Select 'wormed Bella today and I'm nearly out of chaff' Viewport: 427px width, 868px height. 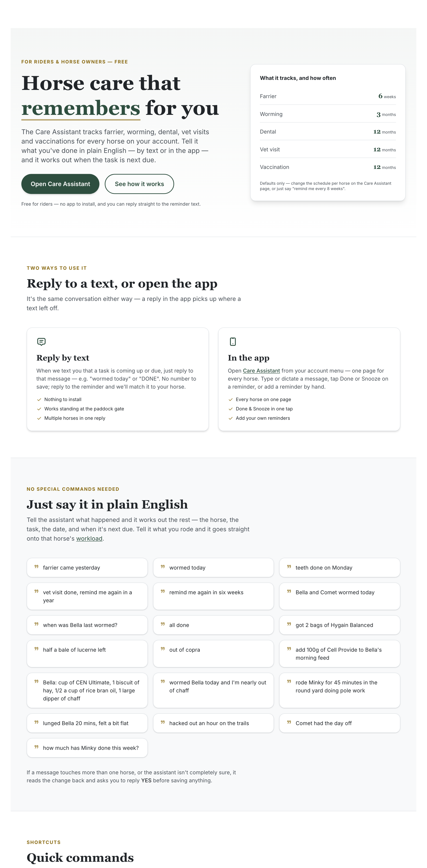click(213, 690)
